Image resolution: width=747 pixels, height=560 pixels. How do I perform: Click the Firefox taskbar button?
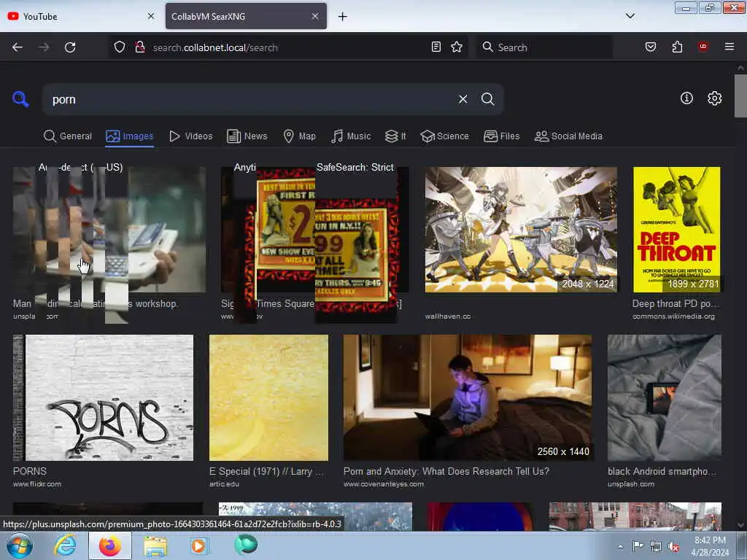(110, 545)
